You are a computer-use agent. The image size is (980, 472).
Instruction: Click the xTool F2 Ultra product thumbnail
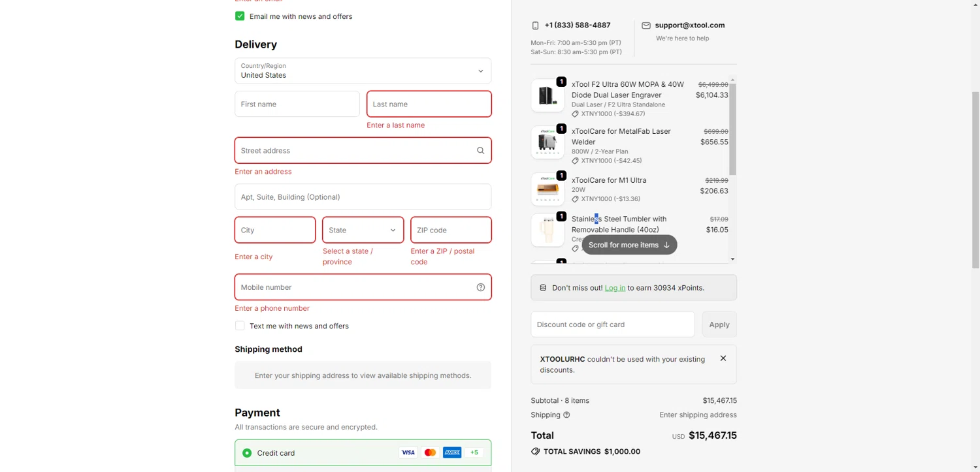(547, 95)
